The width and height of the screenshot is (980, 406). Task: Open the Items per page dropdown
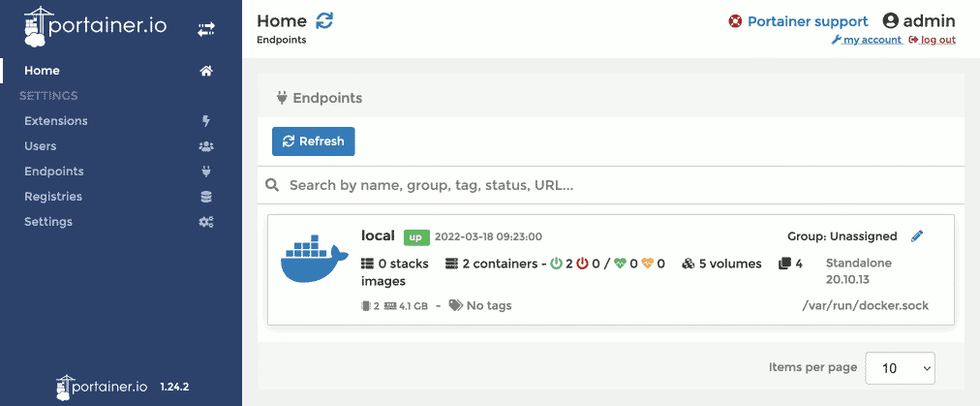tap(900, 368)
